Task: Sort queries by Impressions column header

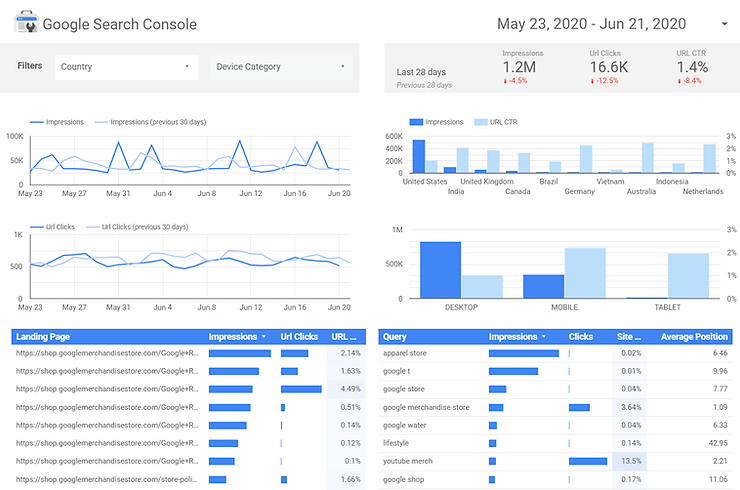Action: 517,337
